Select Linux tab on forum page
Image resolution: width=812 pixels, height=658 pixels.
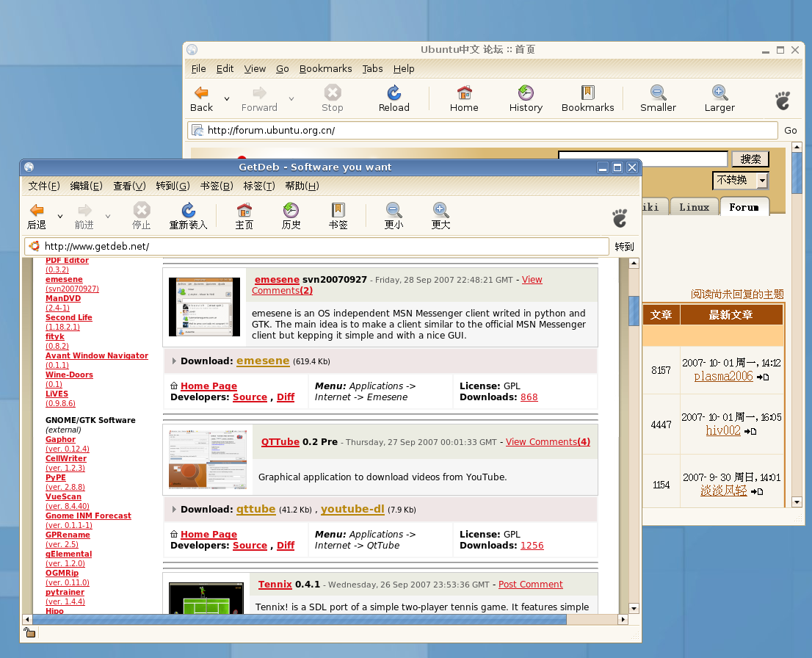click(x=695, y=206)
